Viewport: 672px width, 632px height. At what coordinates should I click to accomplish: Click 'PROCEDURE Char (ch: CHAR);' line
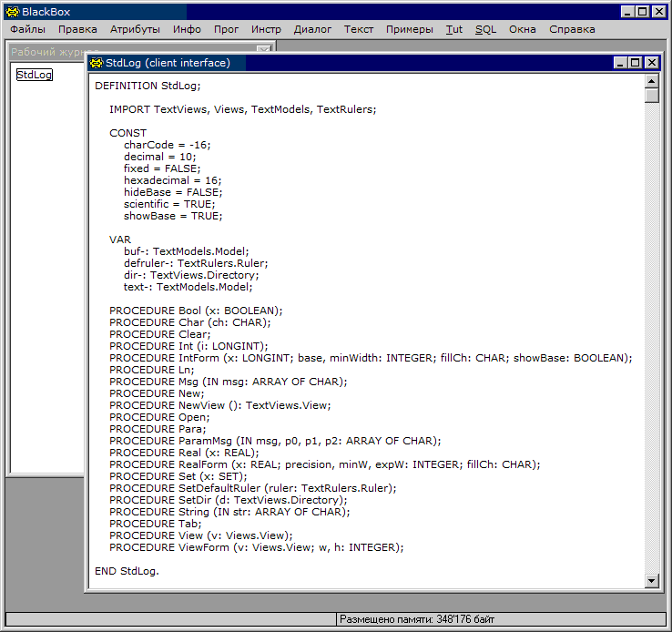click(190, 322)
